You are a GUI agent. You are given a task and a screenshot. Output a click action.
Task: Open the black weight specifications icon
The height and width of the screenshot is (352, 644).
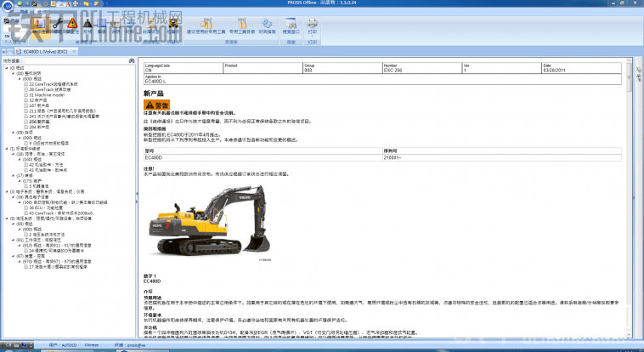[x=88, y=26]
